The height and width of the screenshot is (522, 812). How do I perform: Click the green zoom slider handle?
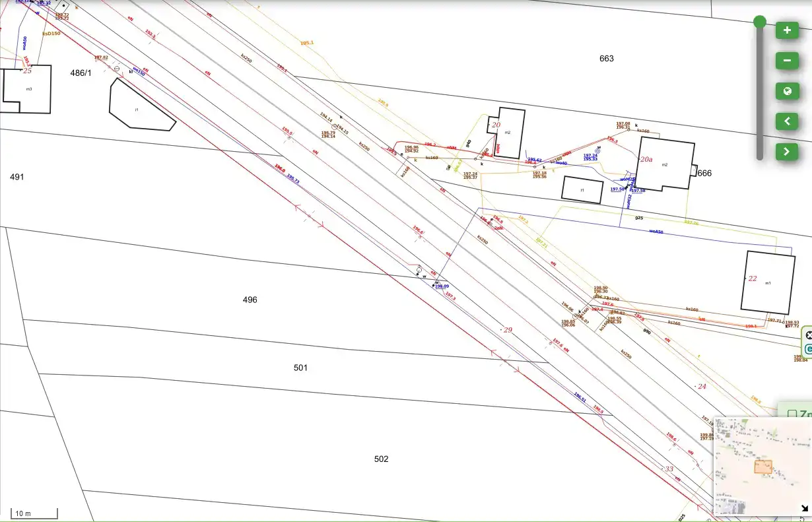click(760, 22)
